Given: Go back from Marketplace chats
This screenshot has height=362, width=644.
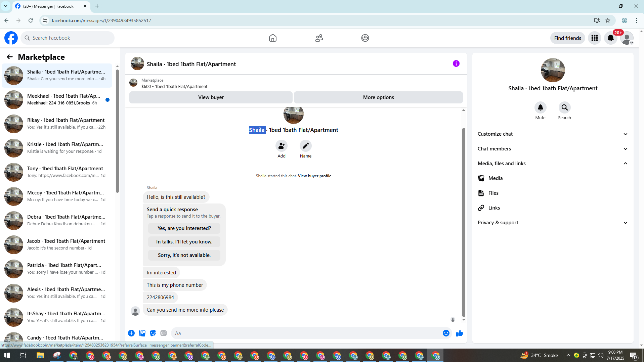Looking at the screenshot, I should pyautogui.click(x=10, y=57).
